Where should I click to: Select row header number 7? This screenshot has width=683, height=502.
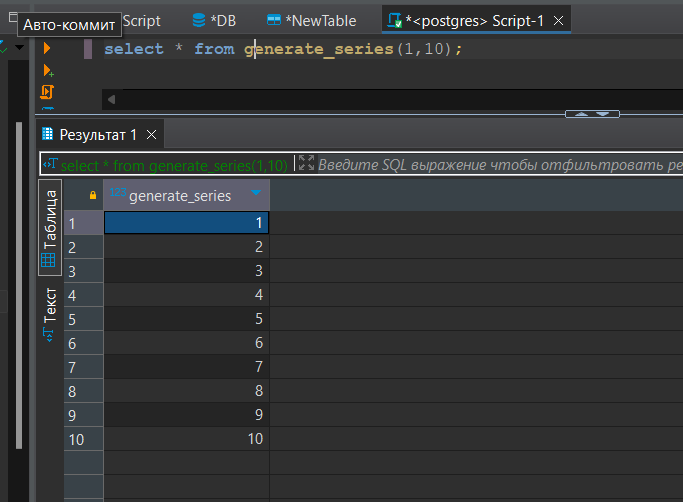click(84, 367)
